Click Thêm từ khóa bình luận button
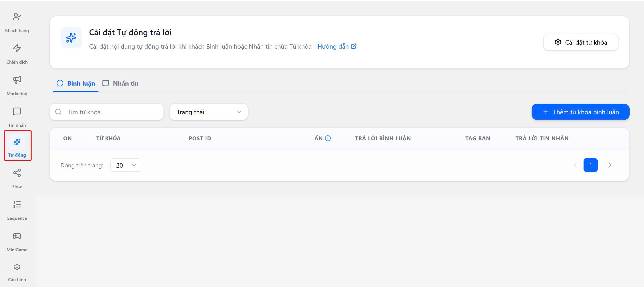The height and width of the screenshot is (287, 644). click(580, 112)
